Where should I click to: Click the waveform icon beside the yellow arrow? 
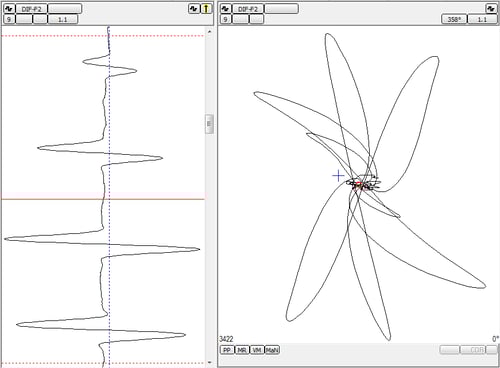[x=194, y=9]
